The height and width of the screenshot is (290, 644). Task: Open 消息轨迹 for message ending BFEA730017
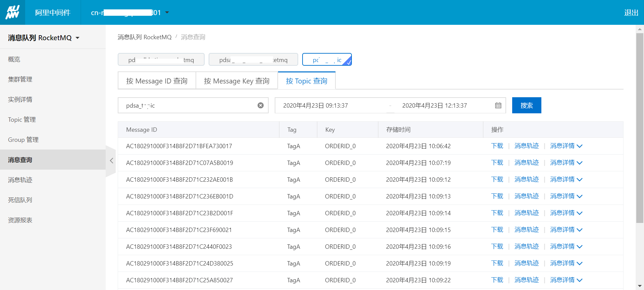coord(527,146)
